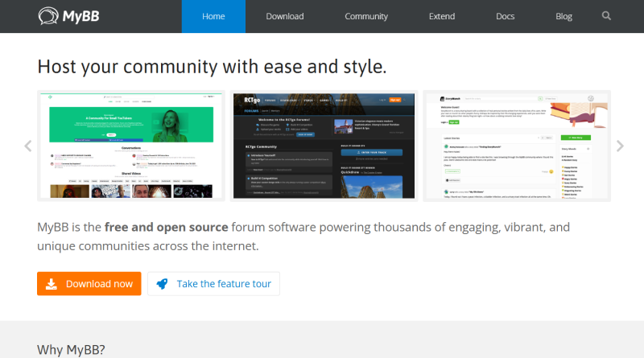Click the Download now button
This screenshot has width=644, height=358.
click(89, 284)
